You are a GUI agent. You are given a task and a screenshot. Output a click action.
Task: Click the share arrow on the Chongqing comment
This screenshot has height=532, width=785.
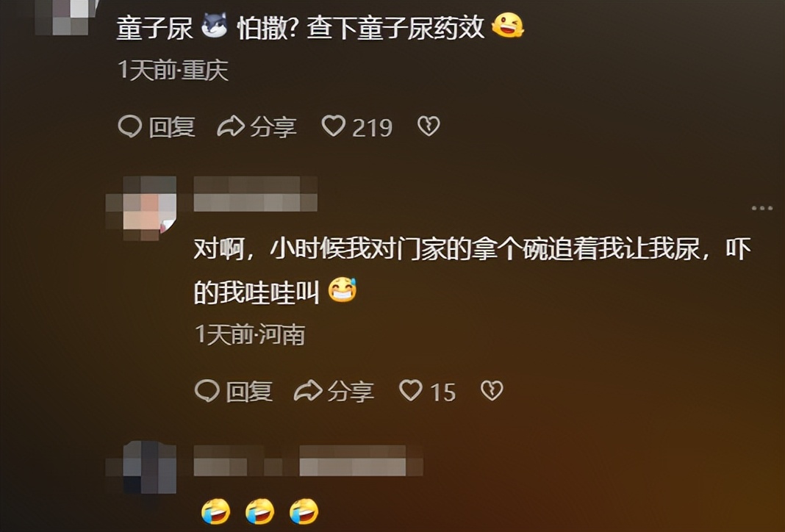[230, 126]
